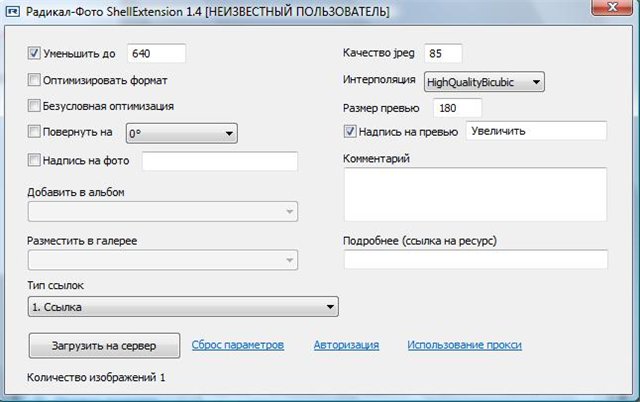Enable 'Оптимизировать формат' checkbox
640x402 pixels.
(34, 80)
